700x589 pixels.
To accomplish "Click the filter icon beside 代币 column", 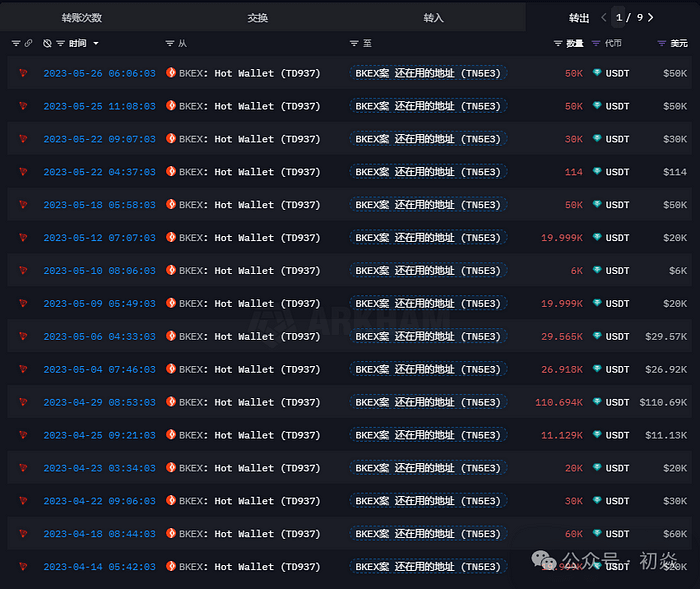I will pos(597,44).
